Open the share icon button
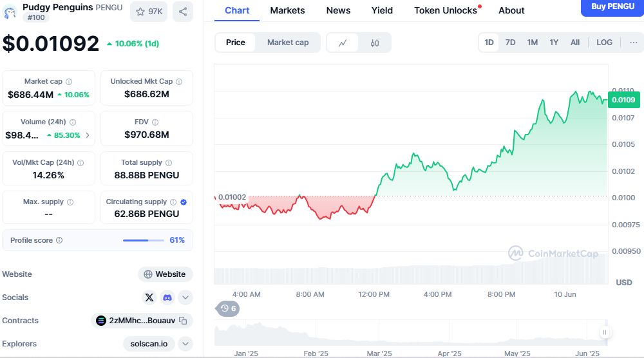 click(x=183, y=12)
